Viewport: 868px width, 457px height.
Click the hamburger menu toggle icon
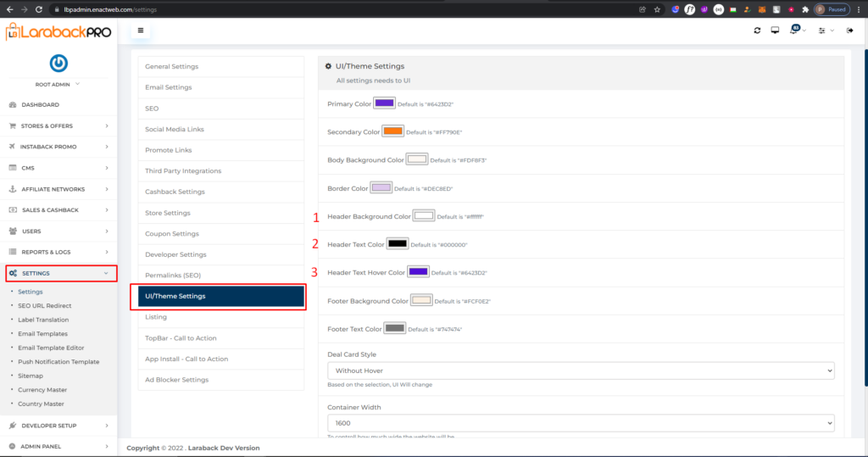tap(140, 31)
